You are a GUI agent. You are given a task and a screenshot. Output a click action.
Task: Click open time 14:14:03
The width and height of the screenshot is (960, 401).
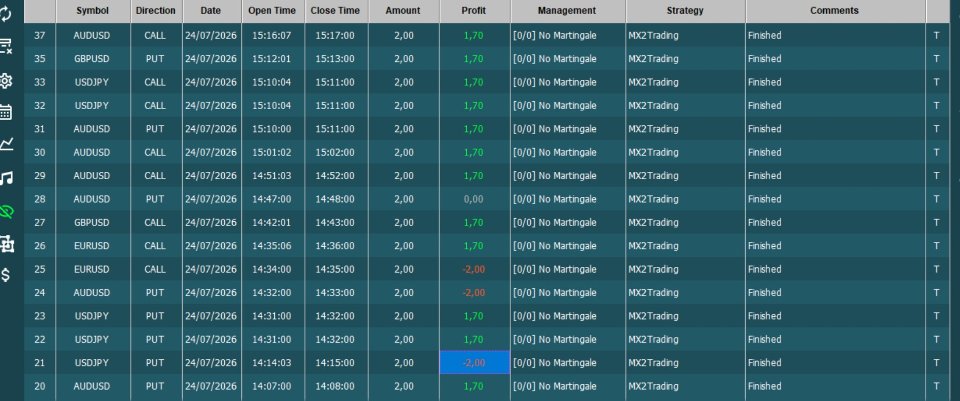coord(272,362)
